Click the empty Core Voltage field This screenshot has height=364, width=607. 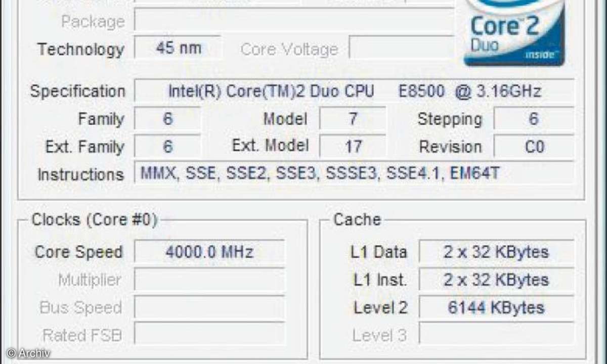click(402, 48)
